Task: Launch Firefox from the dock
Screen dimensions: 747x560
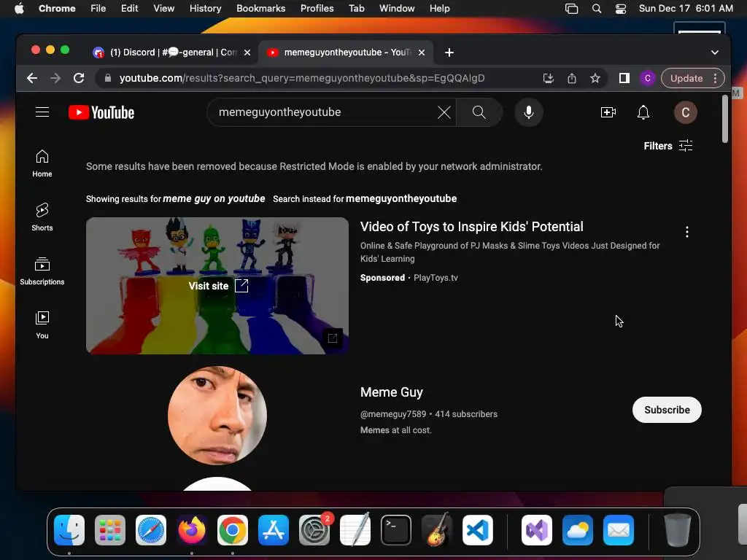Action: click(x=192, y=530)
